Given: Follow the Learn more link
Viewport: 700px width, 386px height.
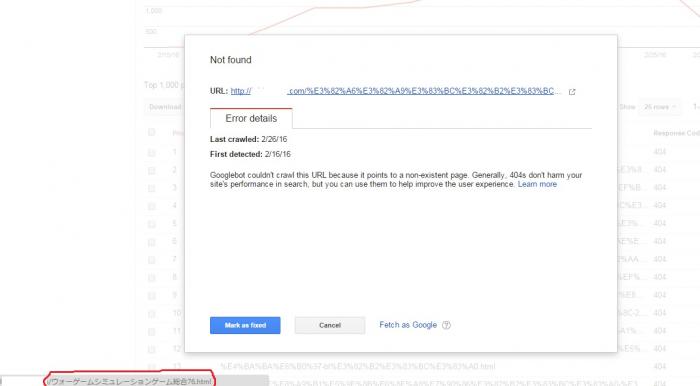Looking at the screenshot, I should click(537, 184).
